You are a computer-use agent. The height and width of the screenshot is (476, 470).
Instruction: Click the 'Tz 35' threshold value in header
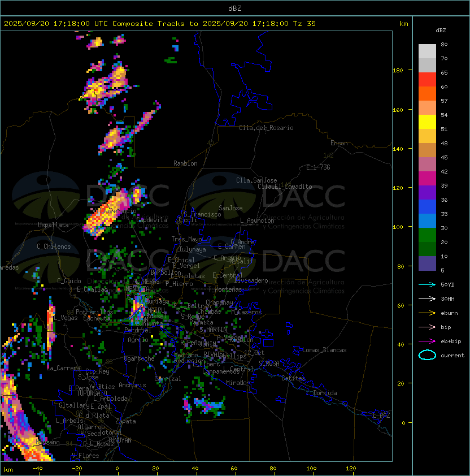304,24
